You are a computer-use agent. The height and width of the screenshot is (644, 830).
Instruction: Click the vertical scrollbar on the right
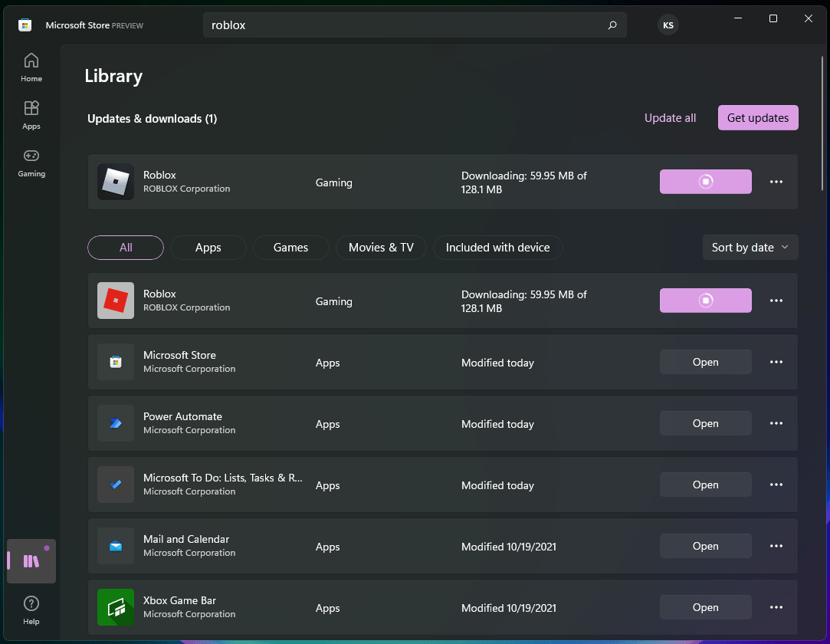[x=822, y=123]
